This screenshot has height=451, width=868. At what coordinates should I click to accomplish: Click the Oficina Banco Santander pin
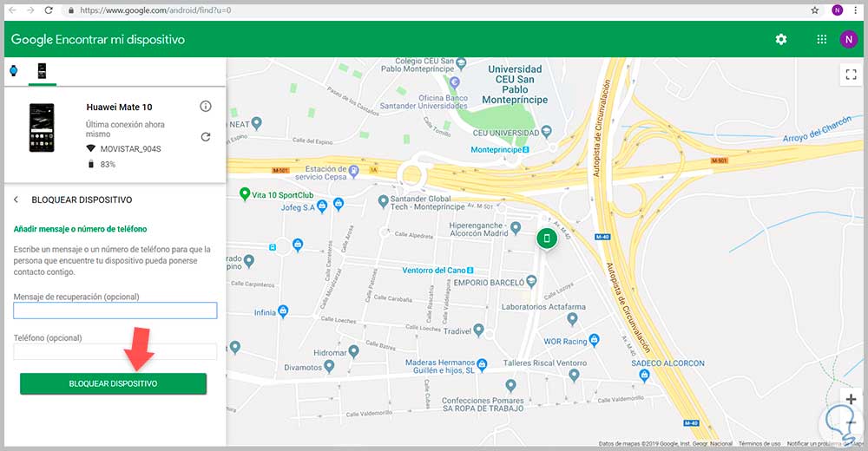pos(455,83)
